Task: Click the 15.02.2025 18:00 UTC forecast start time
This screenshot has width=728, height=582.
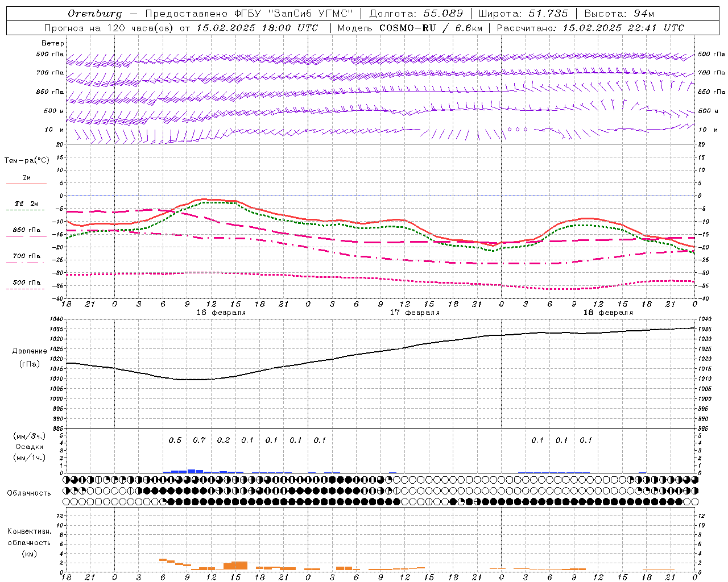Action: coord(257,28)
